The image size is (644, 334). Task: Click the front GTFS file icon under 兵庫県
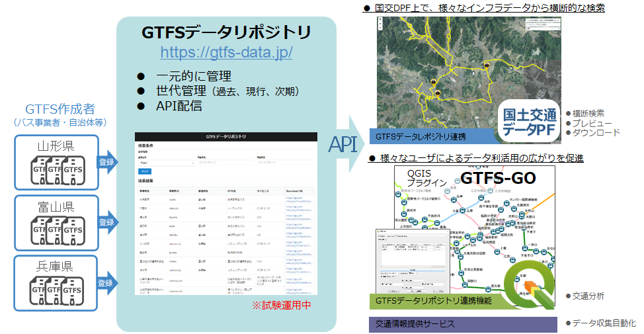73,291
